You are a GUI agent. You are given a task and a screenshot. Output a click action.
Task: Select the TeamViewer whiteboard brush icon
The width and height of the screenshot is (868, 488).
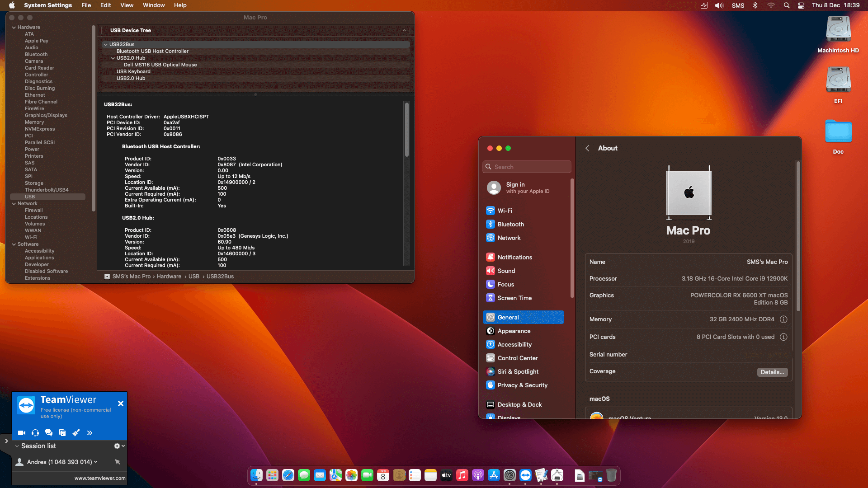(x=76, y=433)
